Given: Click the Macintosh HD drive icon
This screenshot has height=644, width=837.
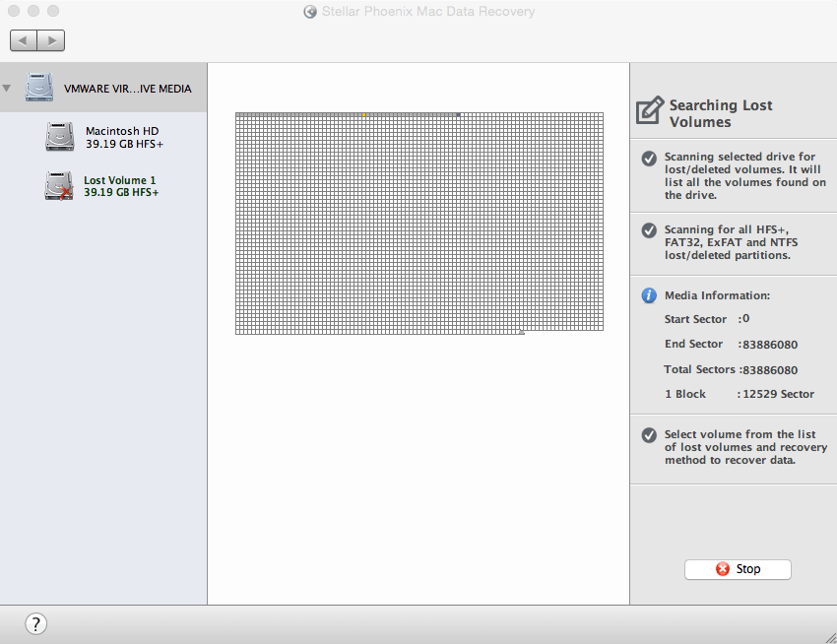Looking at the screenshot, I should pos(60,137).
